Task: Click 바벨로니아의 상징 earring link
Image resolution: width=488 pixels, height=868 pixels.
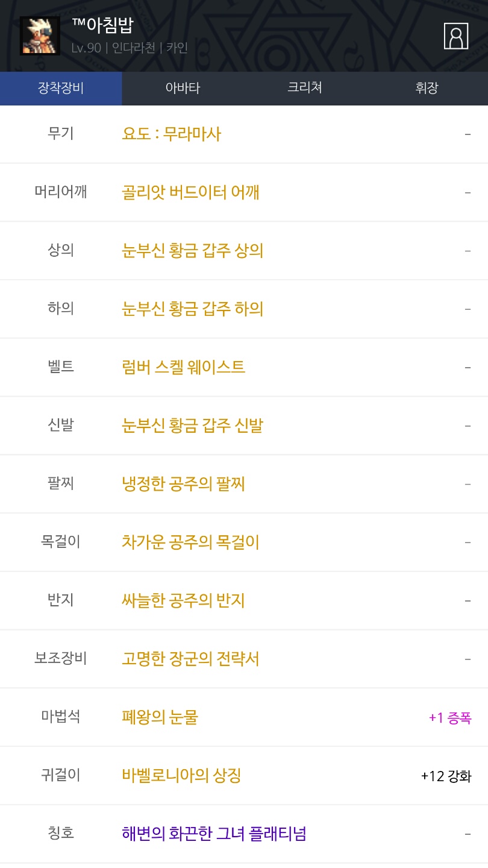Action: click(x=181, y=775)
